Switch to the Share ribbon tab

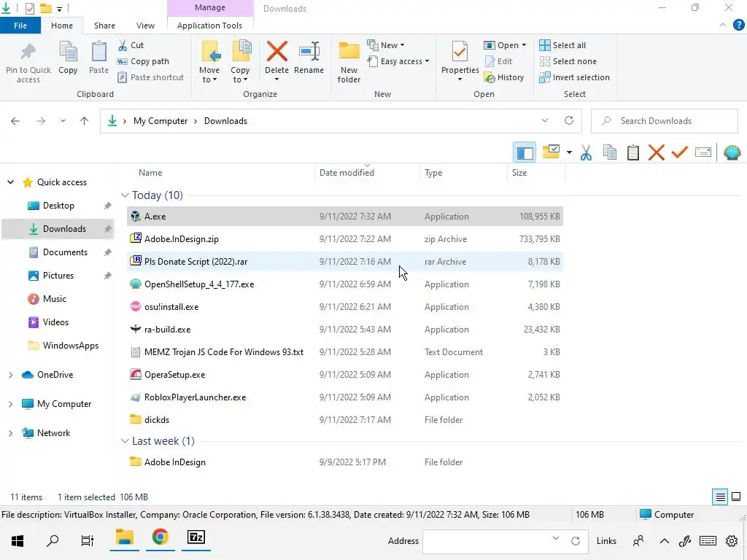point(104,26)
